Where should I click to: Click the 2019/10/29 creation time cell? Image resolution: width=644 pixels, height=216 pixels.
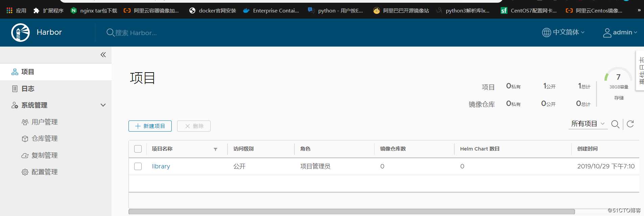pos(606,166)
